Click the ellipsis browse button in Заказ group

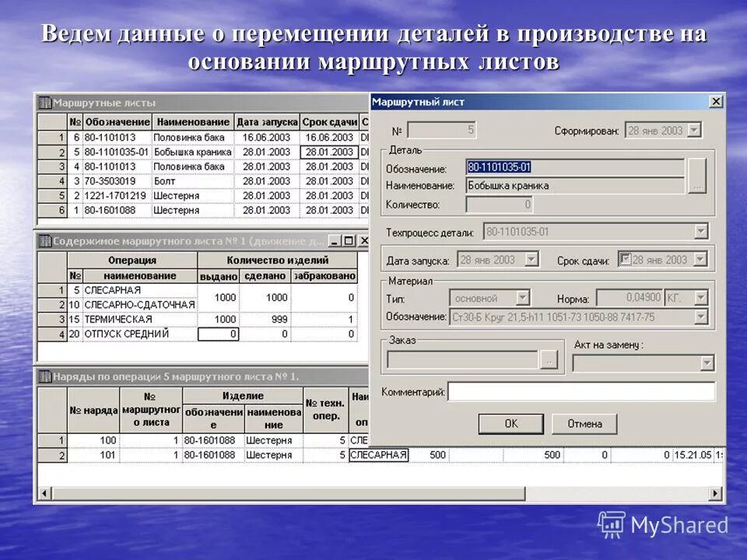(x=550, y=359)
